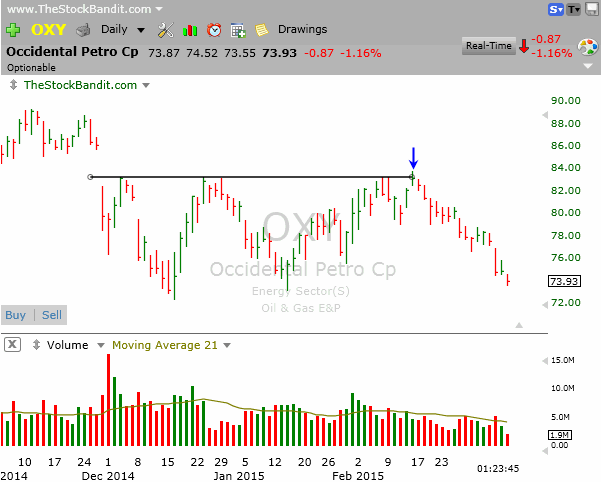This screenshot has height=482, width=601.
Task: Click the Dec 2014 date label
Action: coord(108,476)
